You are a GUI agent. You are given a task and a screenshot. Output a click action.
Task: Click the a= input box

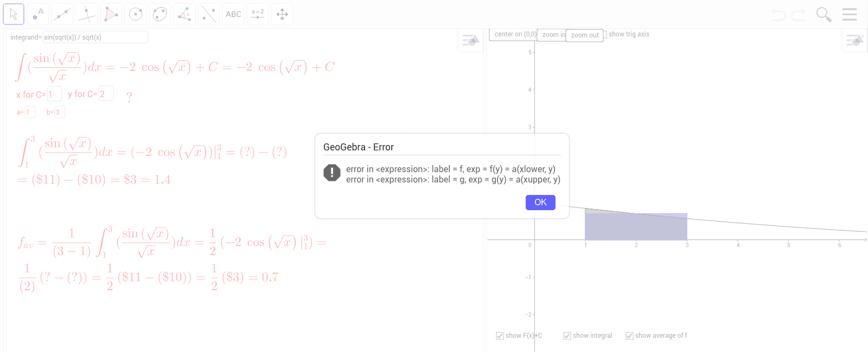pyautogui.click(x=30, y=112)
